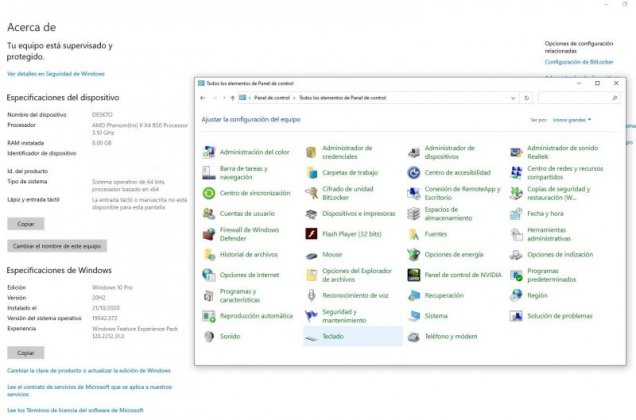
Task: Open Sonido speaker icon
Action: [x=209, y=336]
